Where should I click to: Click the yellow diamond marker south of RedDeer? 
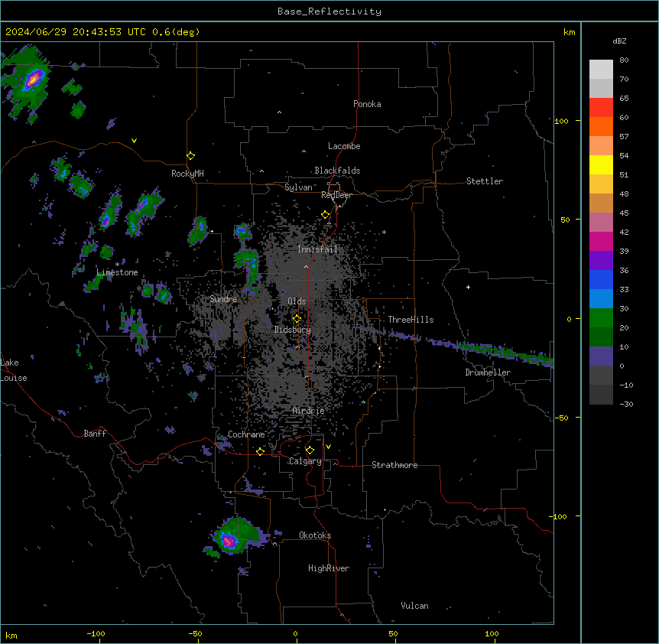coord(325,215)
